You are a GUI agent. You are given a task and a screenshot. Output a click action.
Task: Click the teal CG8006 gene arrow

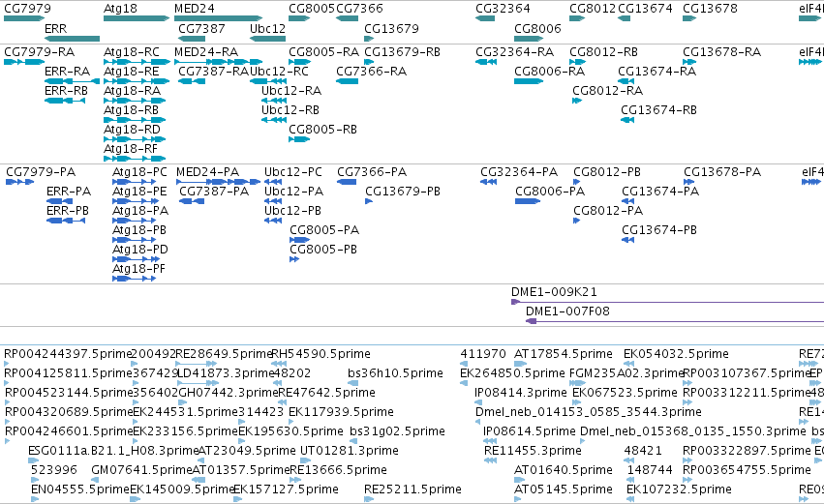click(529, 39)
